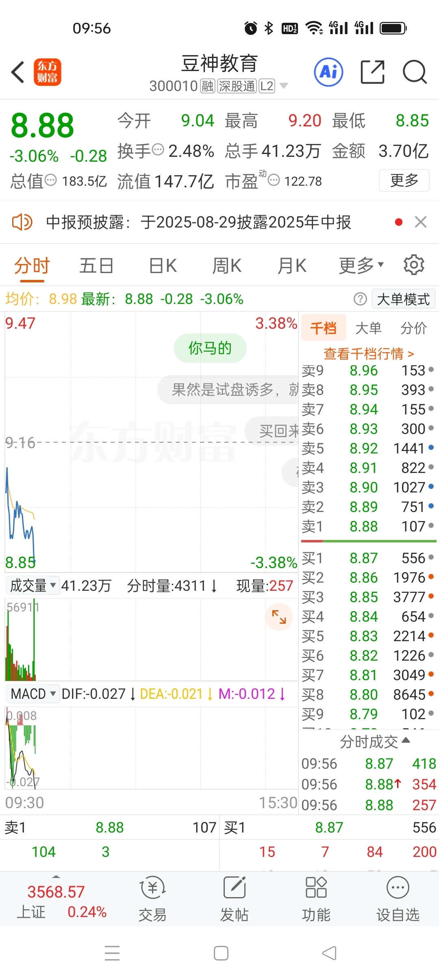Tap Android recent-apps menu button
439x980 pixels.
click(x=112, y=953)
